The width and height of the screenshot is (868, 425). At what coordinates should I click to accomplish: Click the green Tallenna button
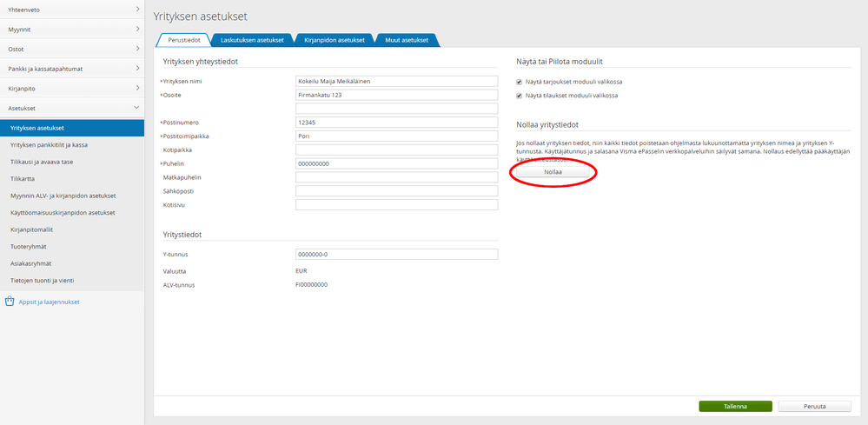pyautogui.click(x=735, y=406)
